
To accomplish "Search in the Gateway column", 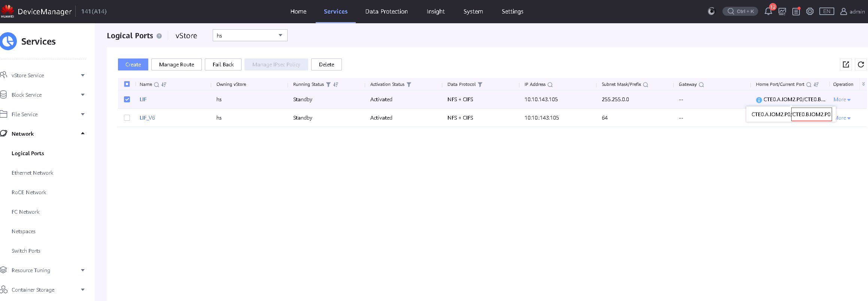I will coord(701,85).
